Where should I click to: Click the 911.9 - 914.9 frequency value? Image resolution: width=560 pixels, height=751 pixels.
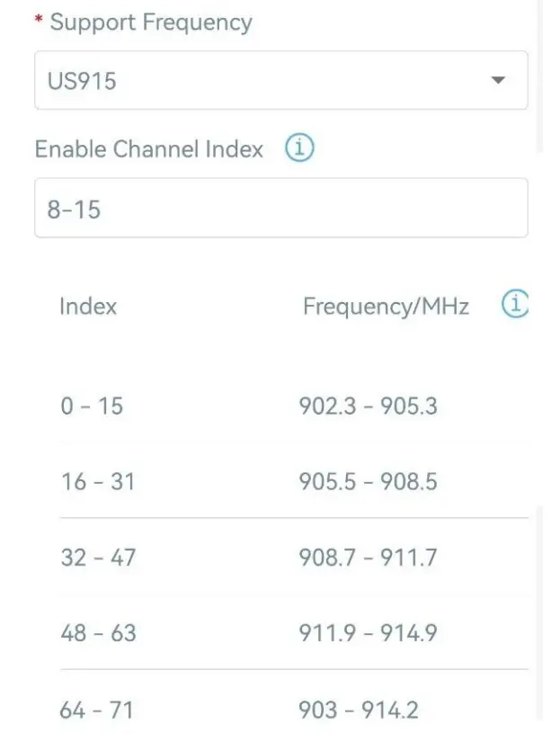(368, 633)
